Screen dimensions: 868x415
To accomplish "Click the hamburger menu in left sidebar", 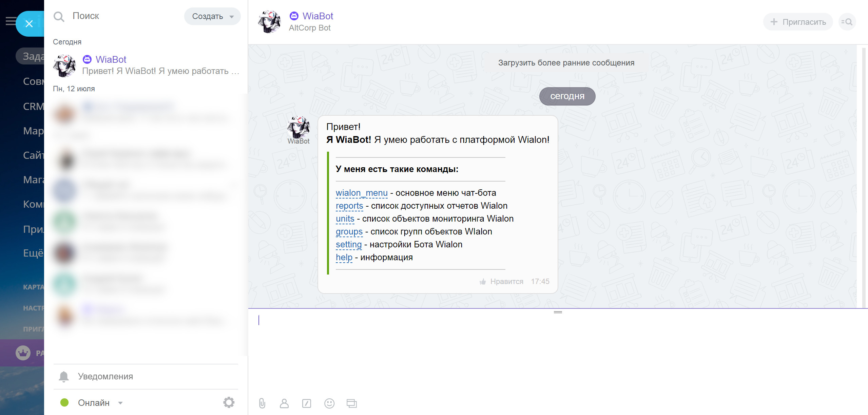I will (11, 21).
